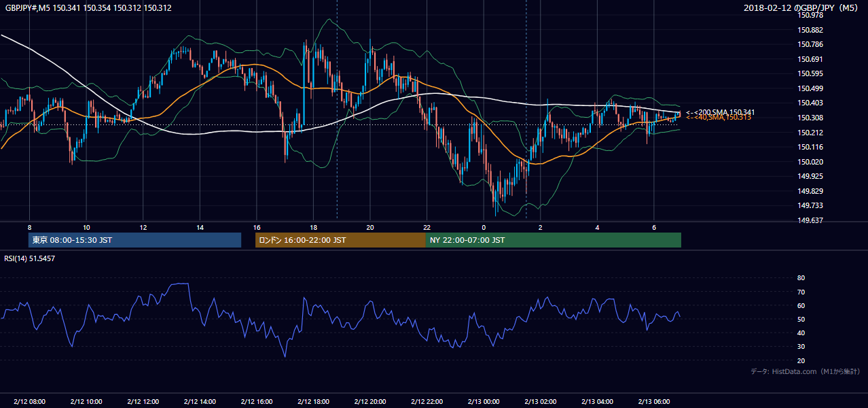Click price axis value 150.308

810,118
